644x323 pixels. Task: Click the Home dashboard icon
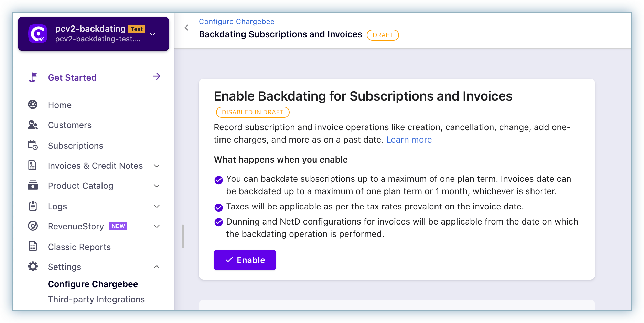coord(33,104)
